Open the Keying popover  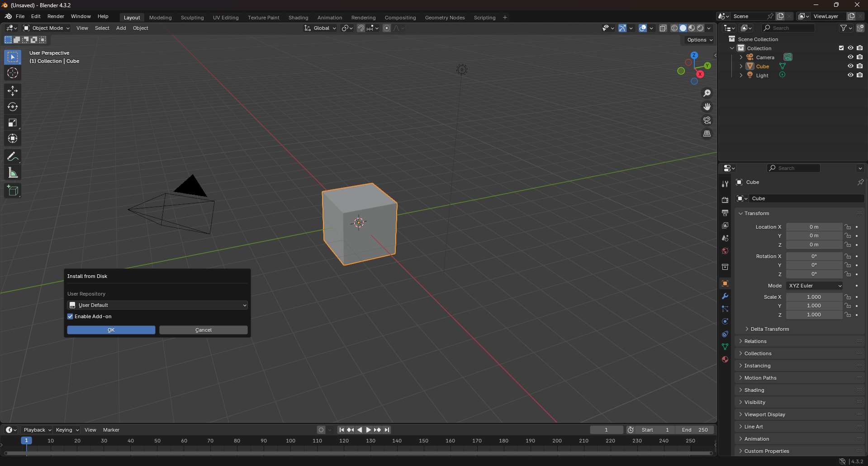[67, 430]
